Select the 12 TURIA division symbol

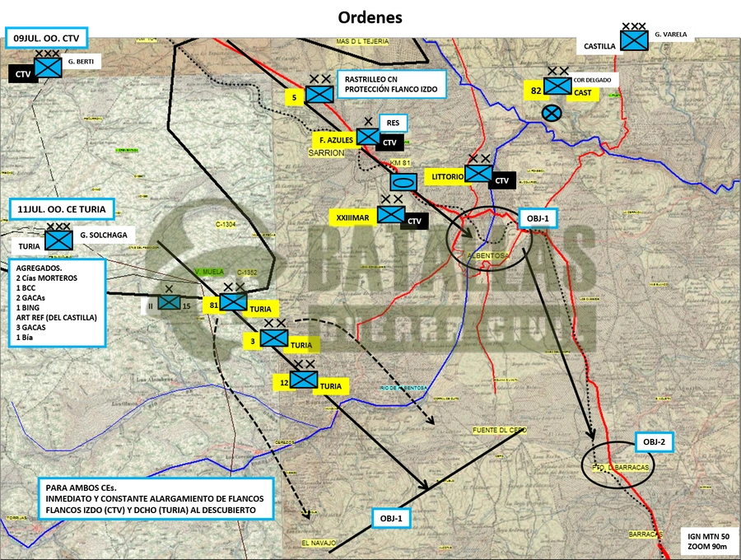click(303, 380)
